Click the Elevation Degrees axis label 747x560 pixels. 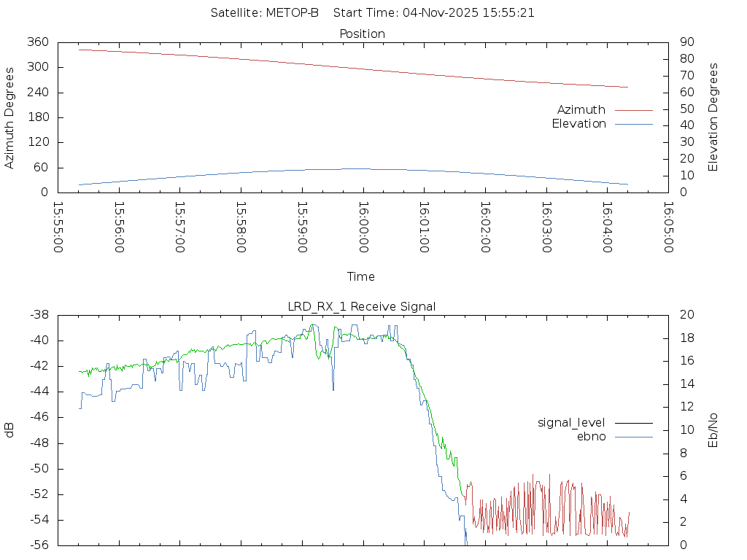coord(713,117)
